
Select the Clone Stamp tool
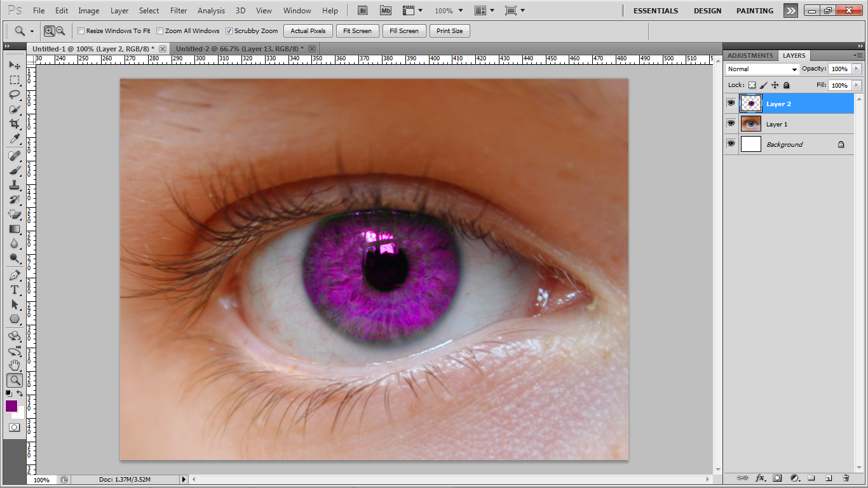[14, 185]
